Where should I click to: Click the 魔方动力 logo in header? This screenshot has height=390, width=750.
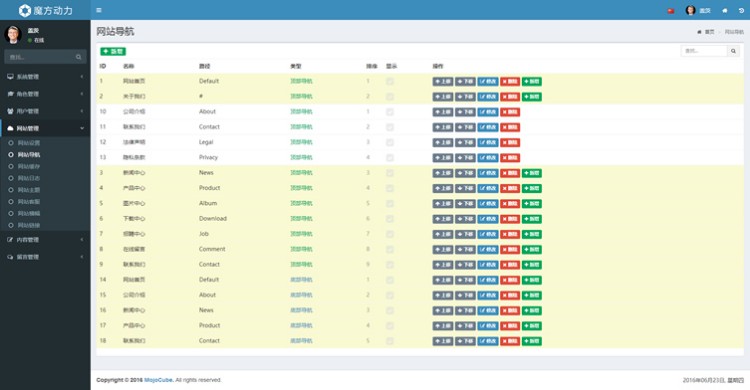pyautogui.click(x=45, y=10)
